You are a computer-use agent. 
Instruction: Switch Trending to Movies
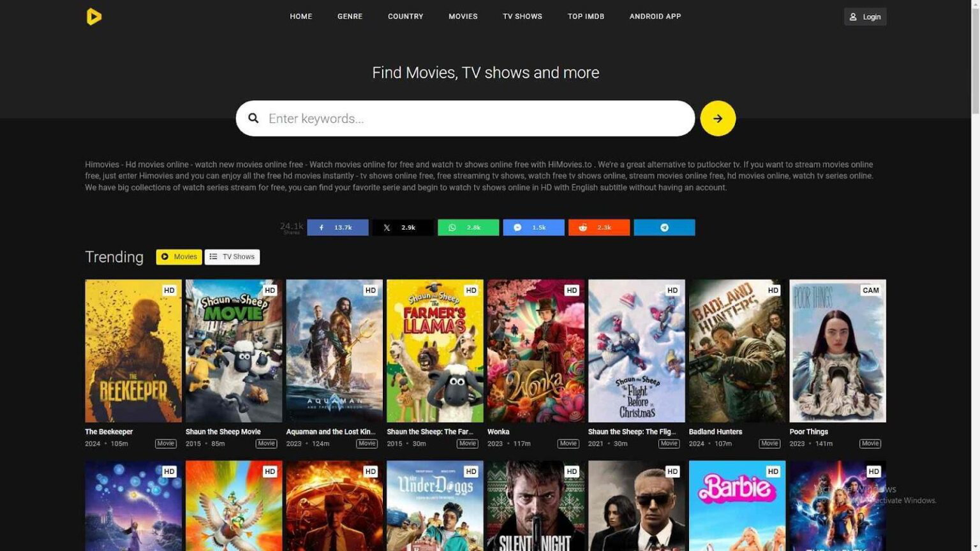tap(179, 257)
